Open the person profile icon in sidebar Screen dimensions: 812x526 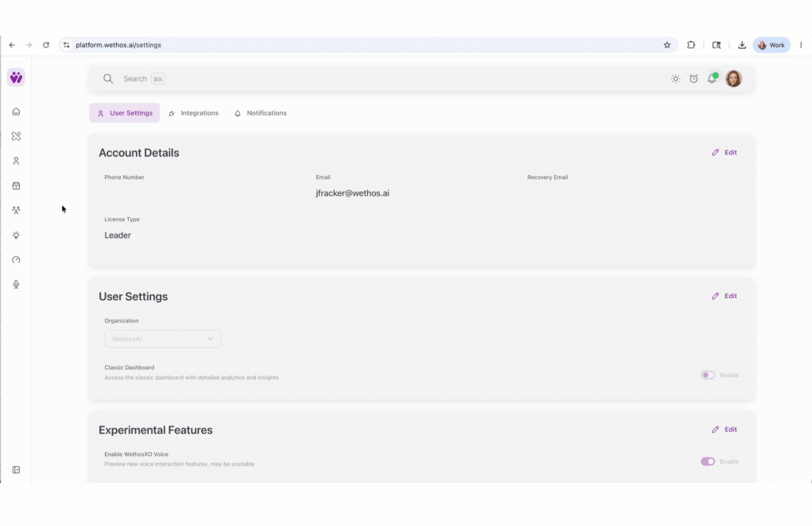[x=16, y=161]
